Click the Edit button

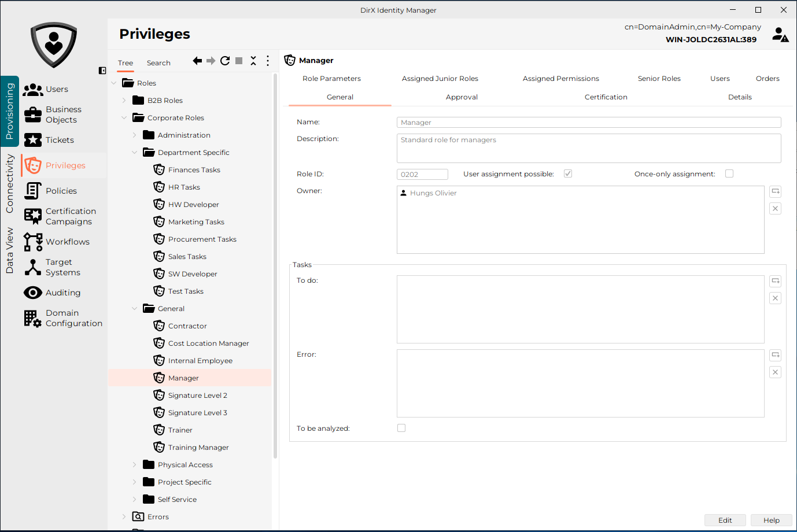725,520
